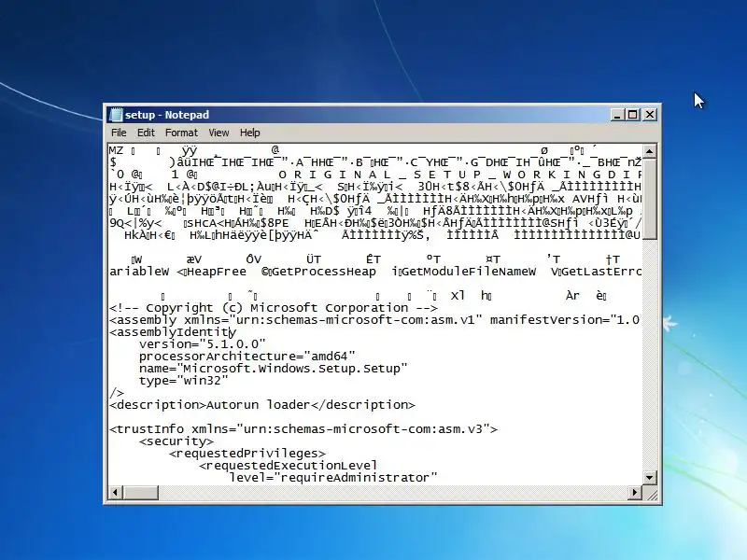Click the 'GetProcessHeap' text
747x560 pixels.
[x=322, y=272]
